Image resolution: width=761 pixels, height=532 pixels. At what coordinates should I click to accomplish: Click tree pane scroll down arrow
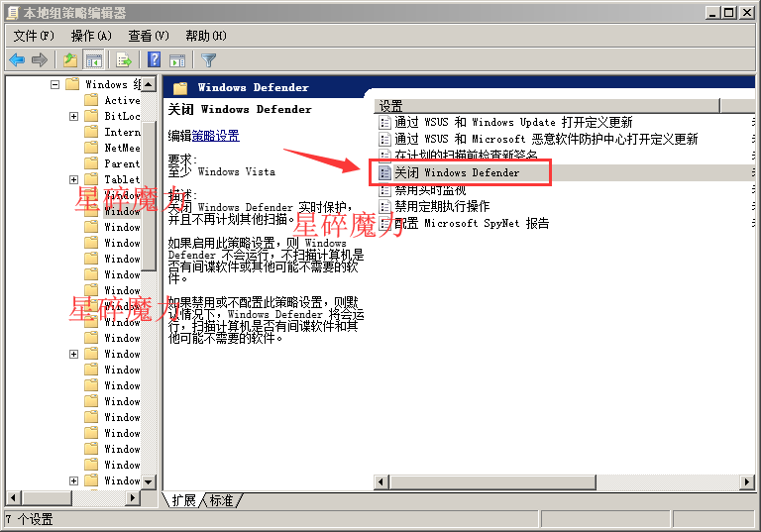[x=149, y=482]
